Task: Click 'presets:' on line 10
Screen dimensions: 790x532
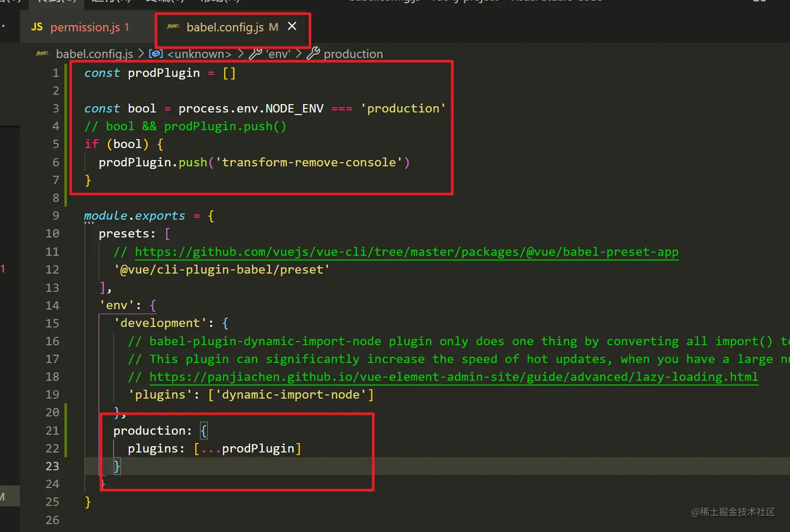Action: [x=127, y=234]
